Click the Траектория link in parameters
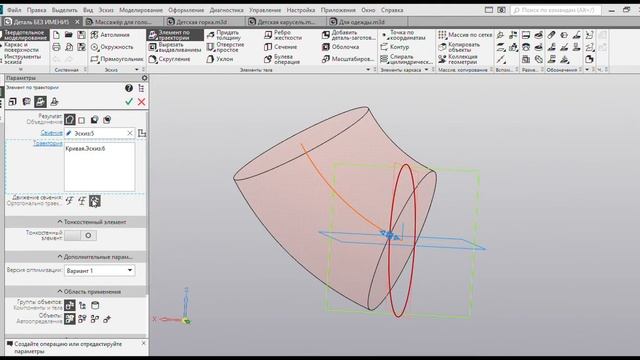This screenshot has height=360, width=640. (x=48, y=143)
